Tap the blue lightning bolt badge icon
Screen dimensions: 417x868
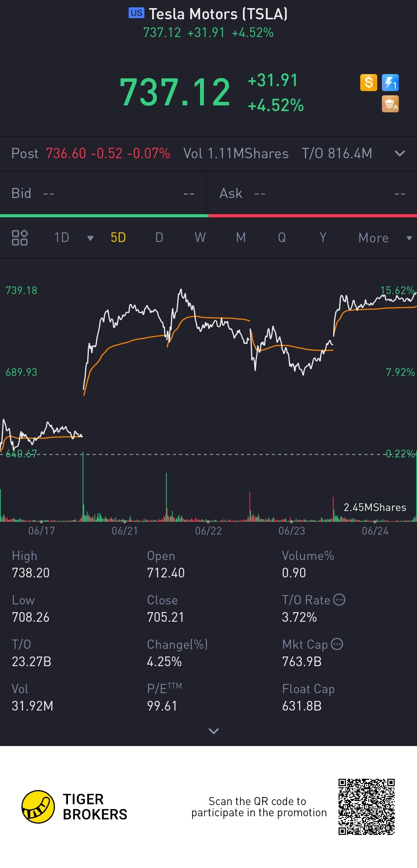390,83
